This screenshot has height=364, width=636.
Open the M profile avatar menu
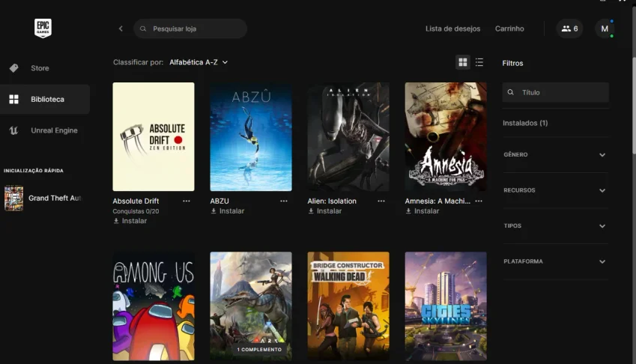pos(605,28)
